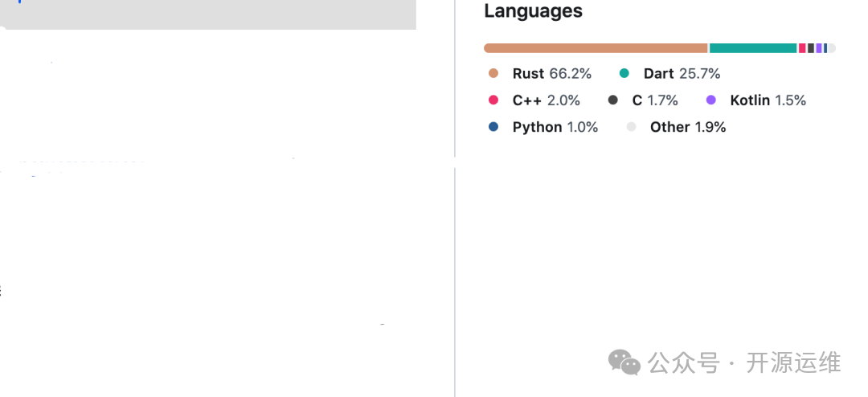Image resolution: width=868 pixels, height=397 pixels.
Task: Click the blue dot beside Python
Action: coord(493,127)
